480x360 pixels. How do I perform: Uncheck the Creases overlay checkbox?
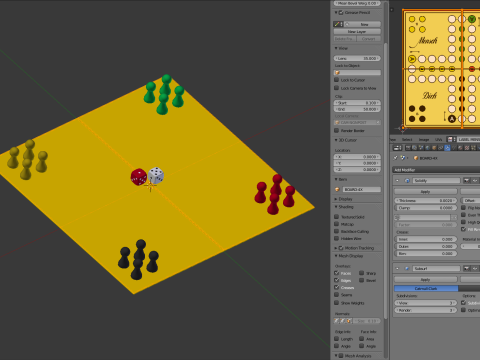click(337, 287)
